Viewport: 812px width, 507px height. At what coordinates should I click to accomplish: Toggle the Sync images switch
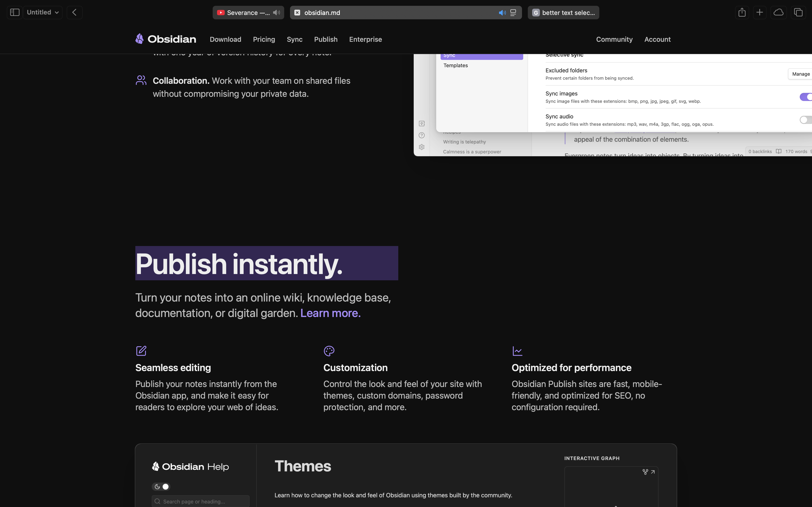(806, 97)
